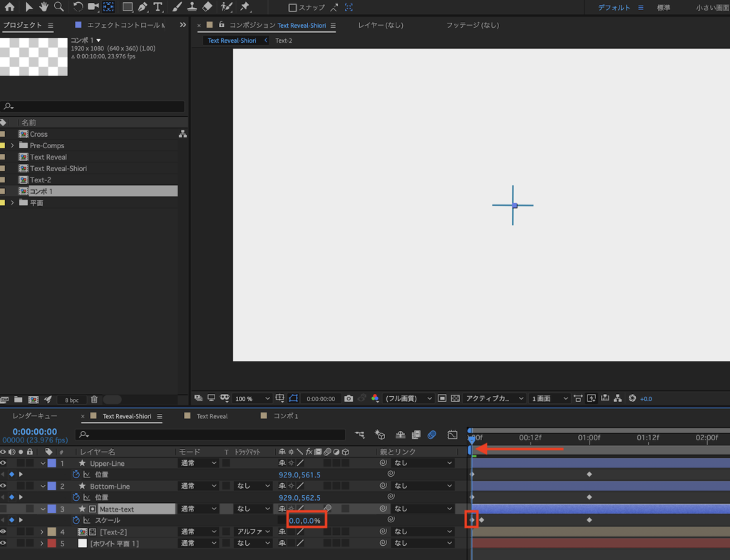This screenshot has width=730, height=560.
Task: Hide the Upper-Line layer with eye icon
Action: (x=4, y=463)
